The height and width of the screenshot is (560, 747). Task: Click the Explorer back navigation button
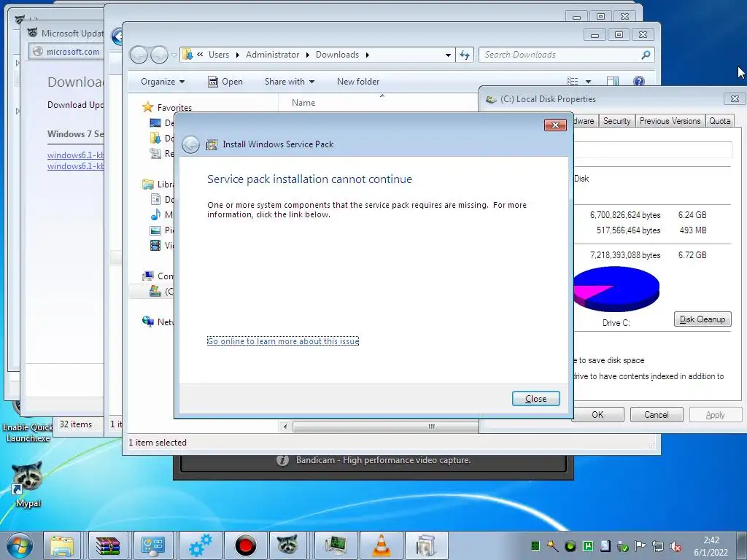139,55
